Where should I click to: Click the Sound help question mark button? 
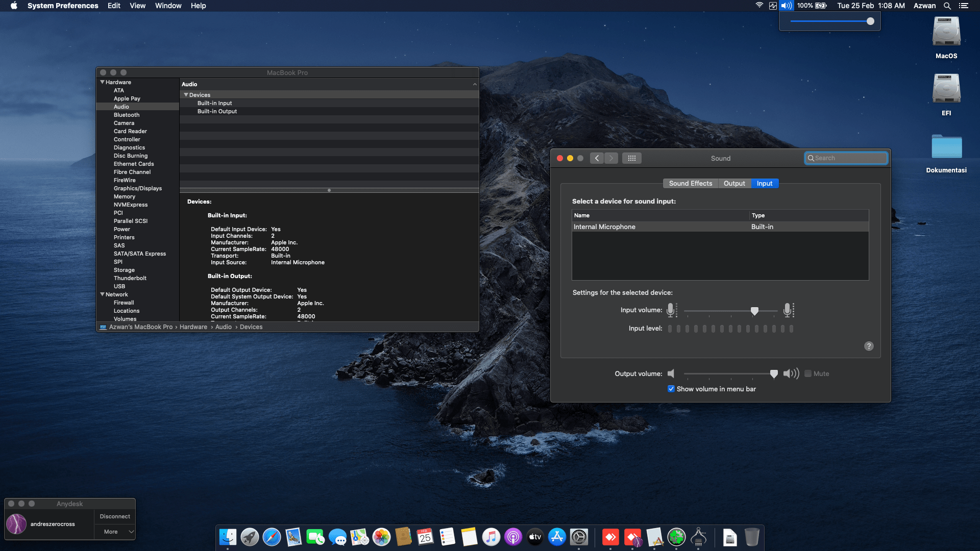point(869,346)
